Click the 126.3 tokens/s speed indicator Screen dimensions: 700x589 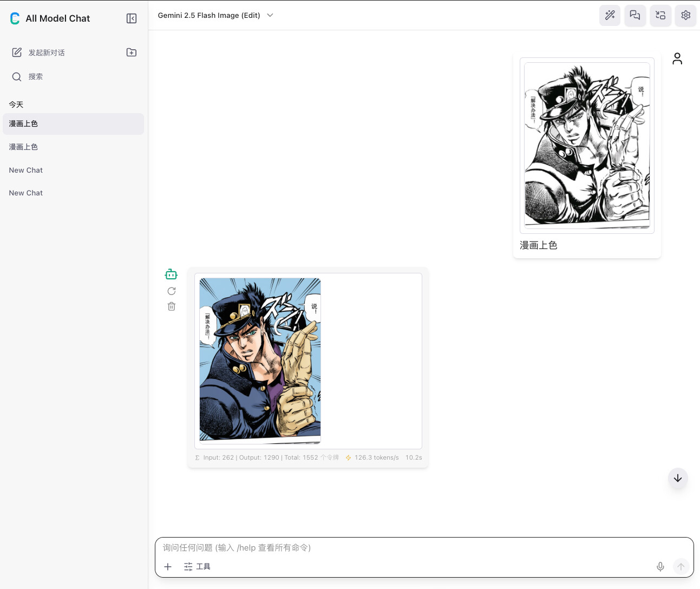click(x=372, y=457)
